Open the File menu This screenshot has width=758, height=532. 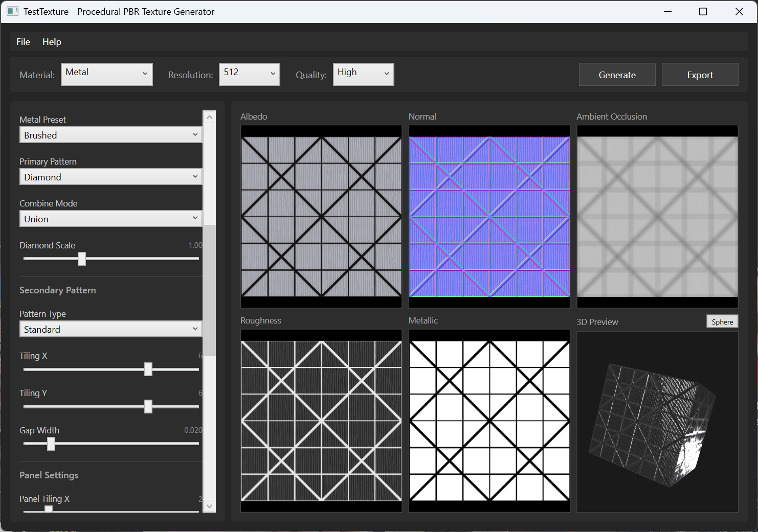(x=23, y=42)
